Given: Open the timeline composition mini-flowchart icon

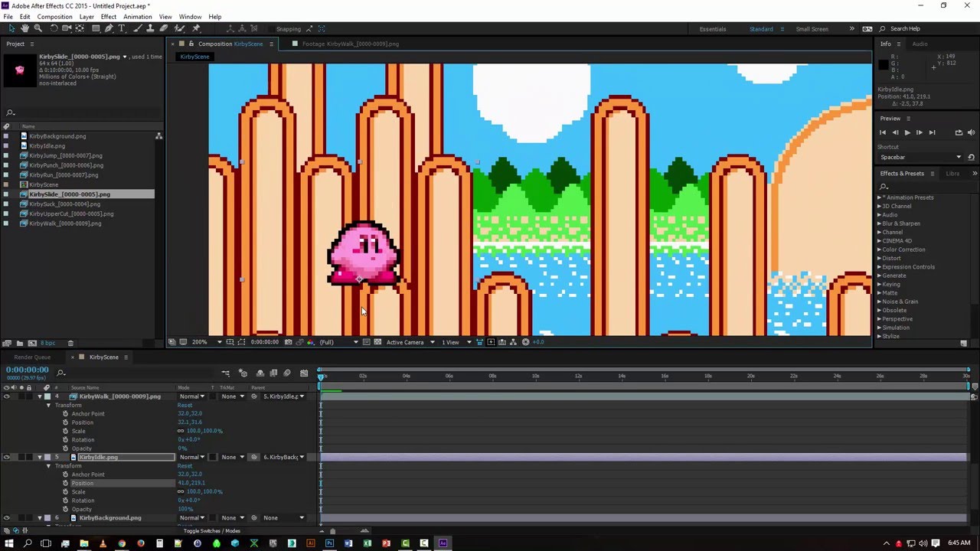Looking at the screenshot, I should click(226, 373).
